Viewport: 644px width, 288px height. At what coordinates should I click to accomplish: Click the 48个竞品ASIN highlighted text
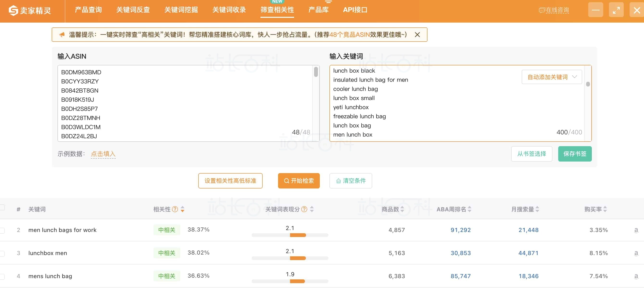coord(349,35)
